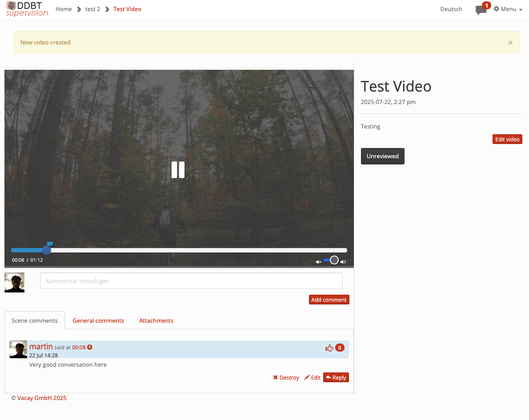Open the notifications speech bubble icon
Image resolution: width=529 pixels, height=420 pixels.
[x=481, y=10]
